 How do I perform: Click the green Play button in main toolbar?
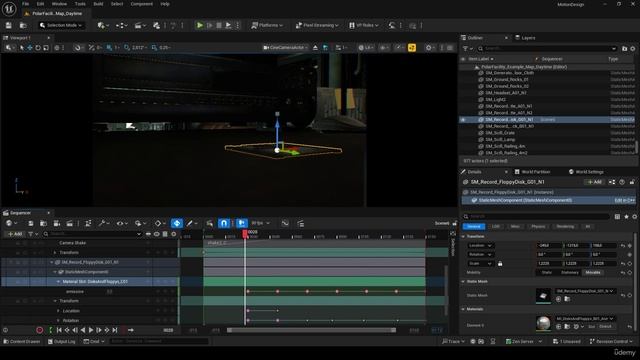(200, 25)
